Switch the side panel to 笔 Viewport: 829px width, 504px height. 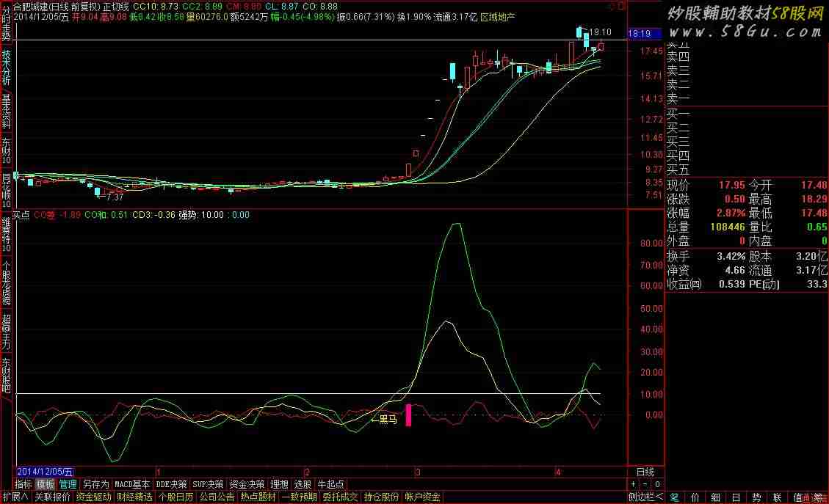(675, 497)
